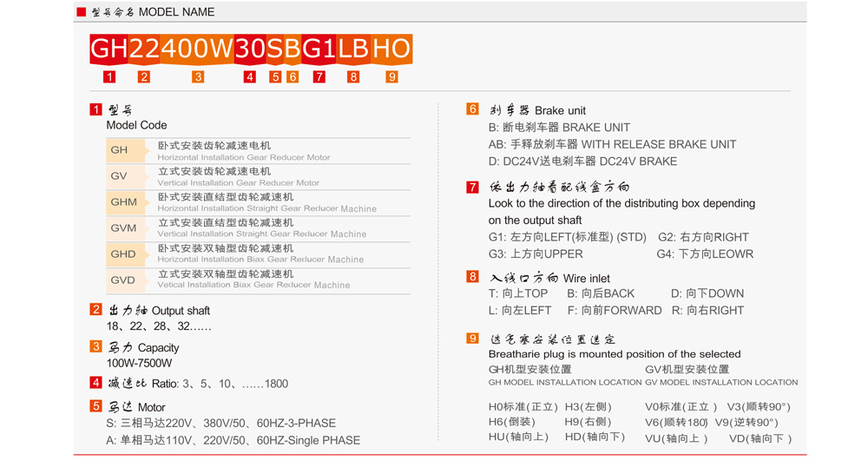Click 'GH MODEL INSTALLATION LOCATION' label
Image resolution: width=868 pixels, height=467 pixels.
[564, 382]
